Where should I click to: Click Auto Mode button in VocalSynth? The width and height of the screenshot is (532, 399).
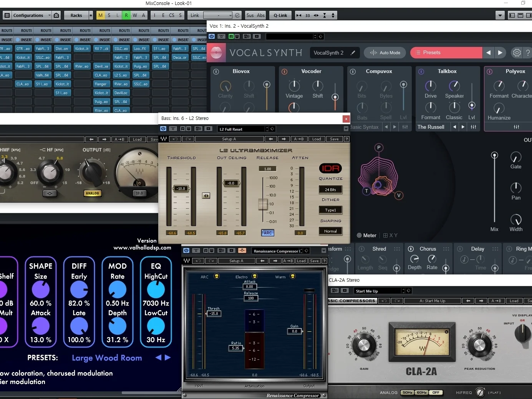coord(385,53)
